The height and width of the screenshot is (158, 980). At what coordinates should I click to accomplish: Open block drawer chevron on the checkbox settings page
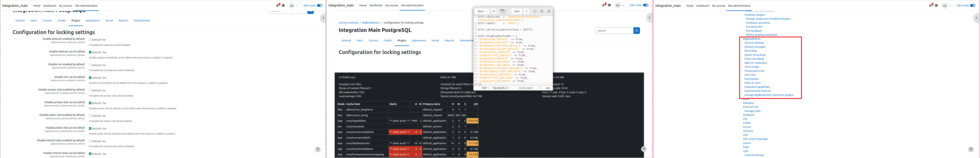323,17
